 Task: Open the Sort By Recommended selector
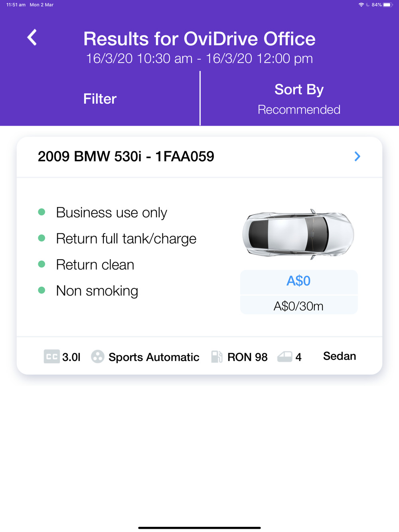pos(299,99)
